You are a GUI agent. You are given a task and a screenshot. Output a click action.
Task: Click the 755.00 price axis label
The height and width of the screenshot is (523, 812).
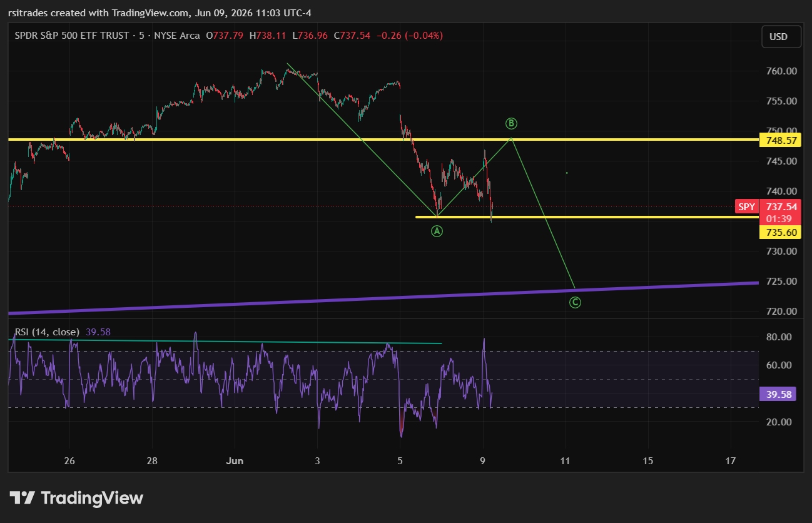click(781, 101)
